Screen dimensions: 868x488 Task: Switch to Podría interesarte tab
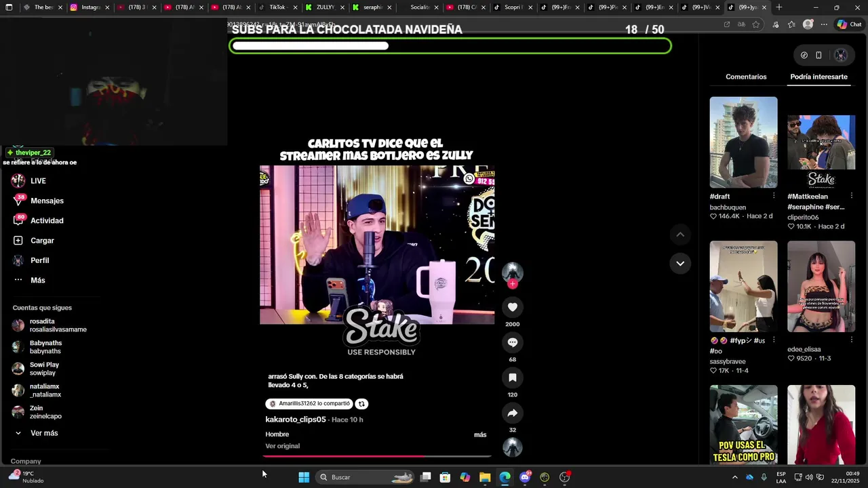click(818, 77)
